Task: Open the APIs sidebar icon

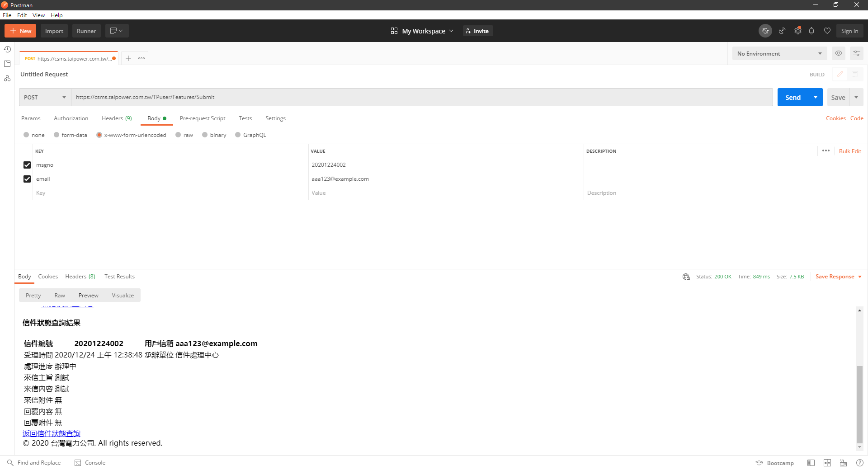Action: click(7, 78)
